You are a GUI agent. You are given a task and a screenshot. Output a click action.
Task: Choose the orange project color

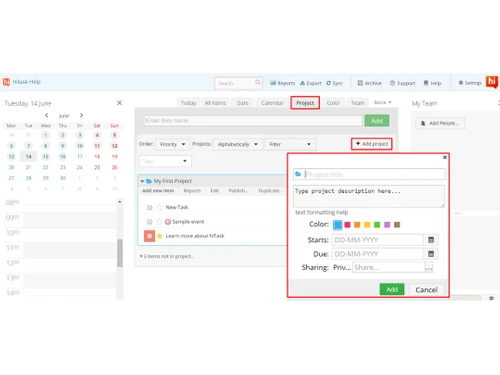(357, 225)
